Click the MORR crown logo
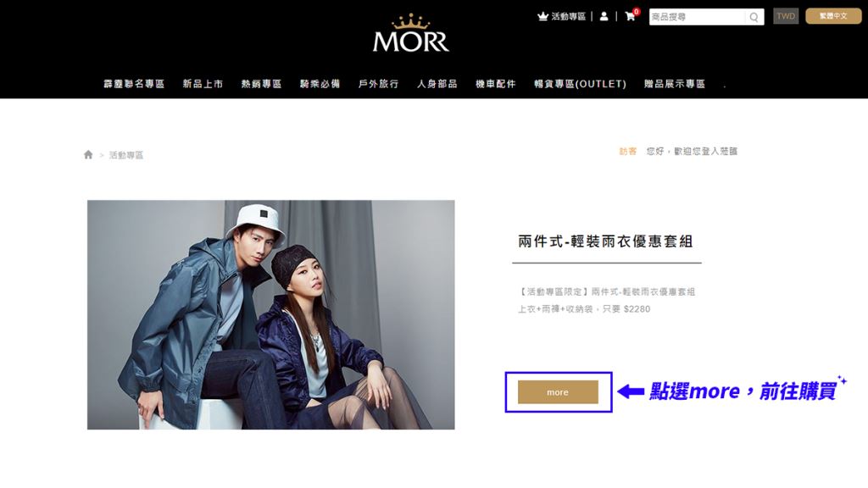 point(411,33)
